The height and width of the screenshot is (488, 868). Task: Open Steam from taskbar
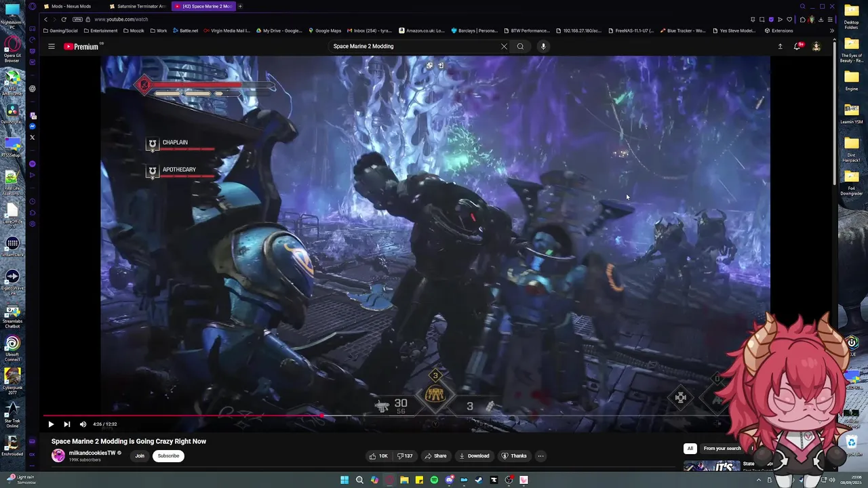point(479,480)
